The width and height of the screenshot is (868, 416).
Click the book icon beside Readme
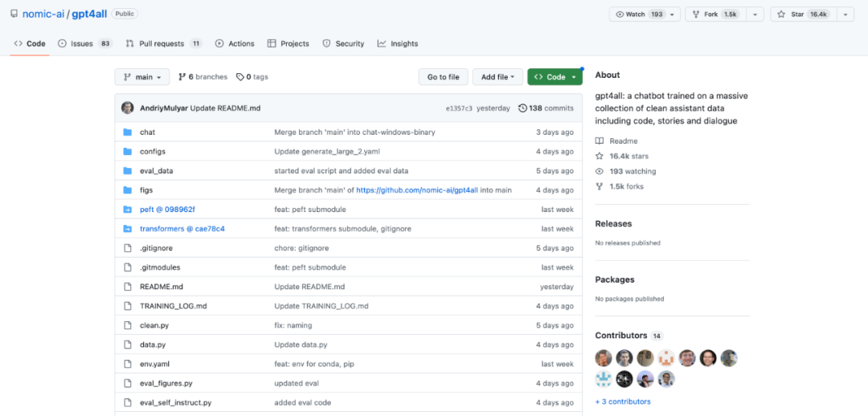(x=600, y=141)
